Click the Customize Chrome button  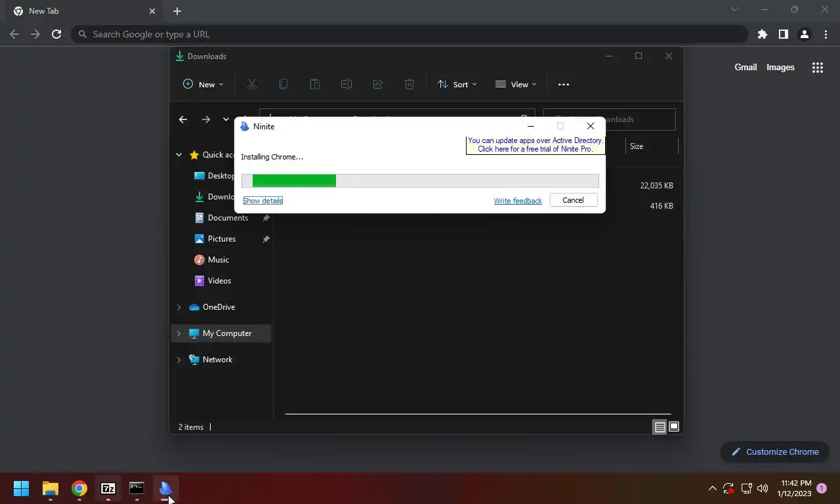coord(775,451)
